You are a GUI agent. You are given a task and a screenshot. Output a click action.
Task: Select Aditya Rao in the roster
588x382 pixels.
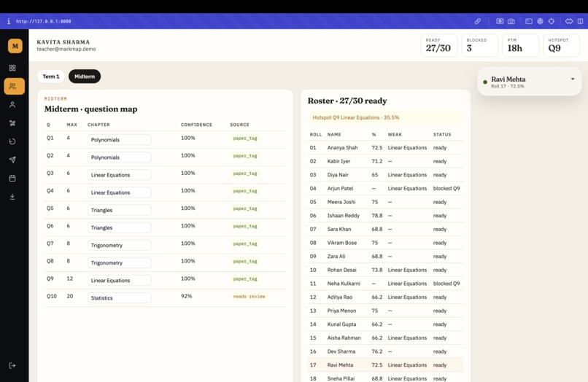[x=385, y=297]
